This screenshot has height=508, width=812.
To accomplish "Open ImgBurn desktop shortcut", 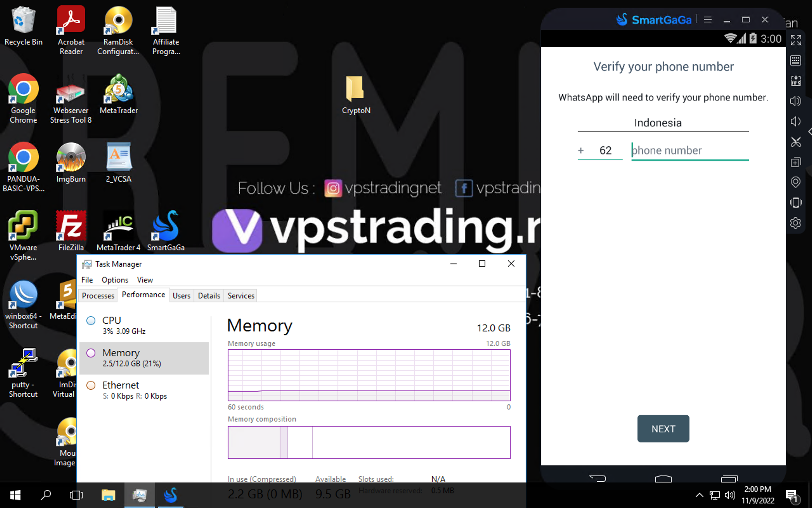I will tap(71, 163).
